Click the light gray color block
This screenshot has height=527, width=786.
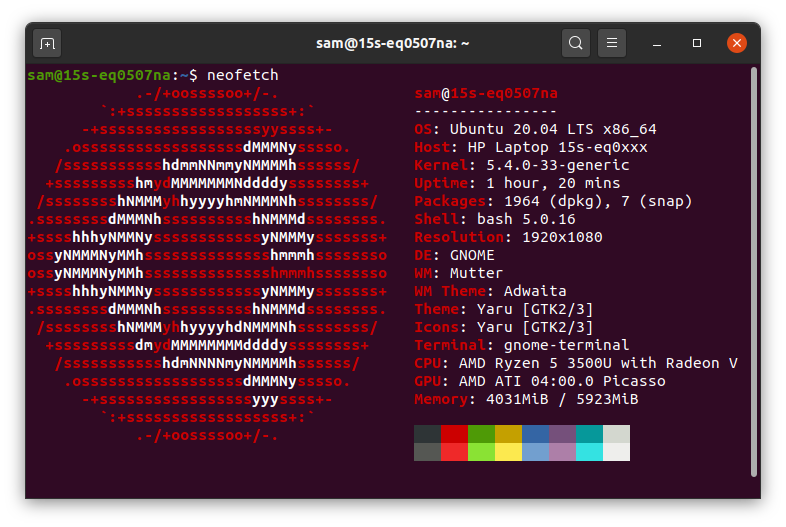tap(617, 434)
